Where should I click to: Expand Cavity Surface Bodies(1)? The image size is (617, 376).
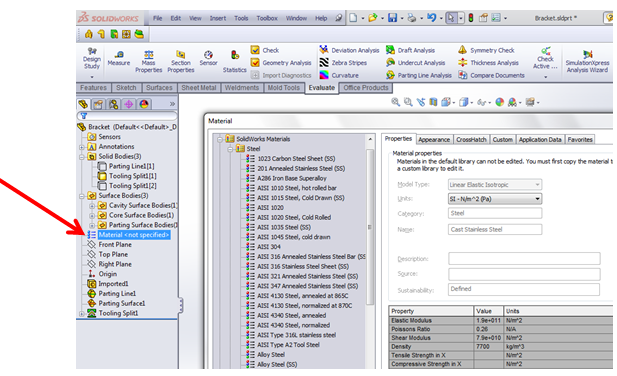click(92, 206)
